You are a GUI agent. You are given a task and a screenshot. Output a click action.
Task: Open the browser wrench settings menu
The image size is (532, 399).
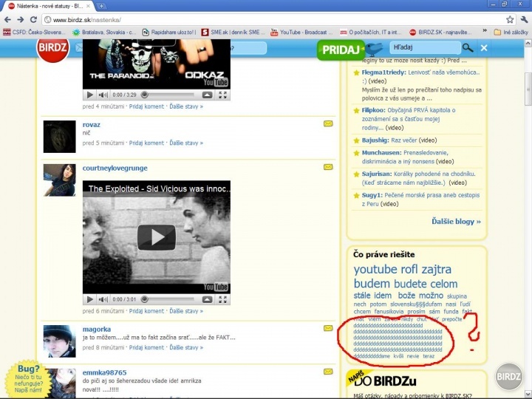pyautogui.click(x=524, y=20)
